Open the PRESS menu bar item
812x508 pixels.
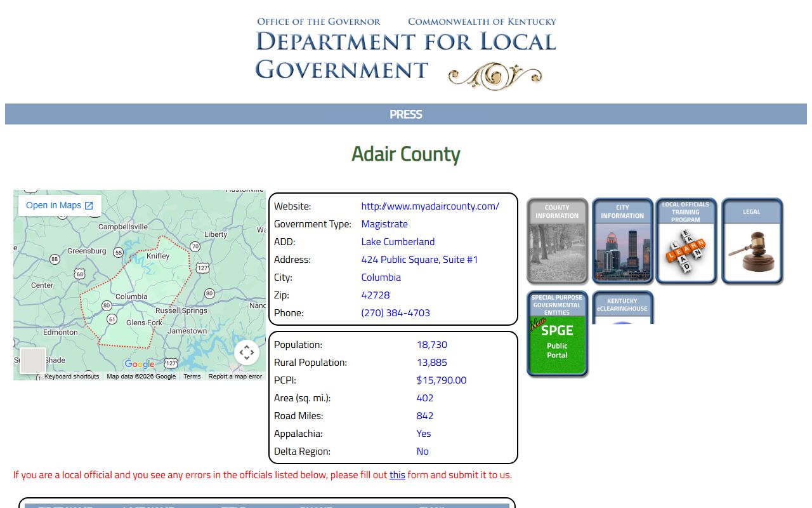406,114
